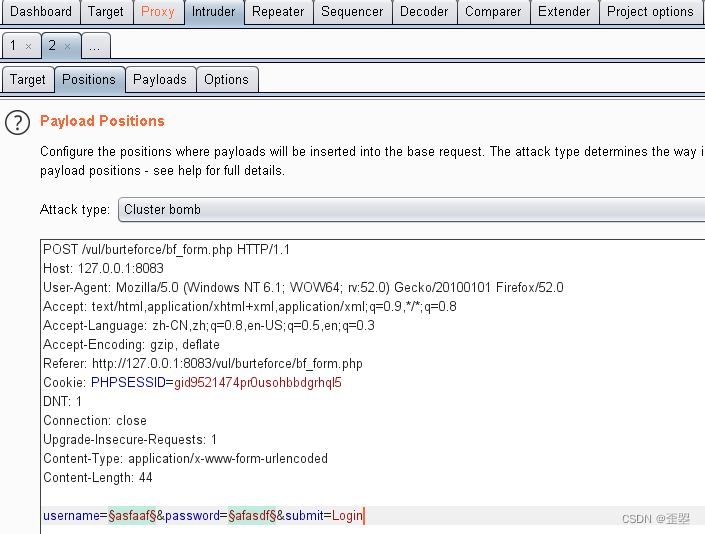
Task: Click the POST request line text
Action: pyautogui.click(x=166, y=249)
